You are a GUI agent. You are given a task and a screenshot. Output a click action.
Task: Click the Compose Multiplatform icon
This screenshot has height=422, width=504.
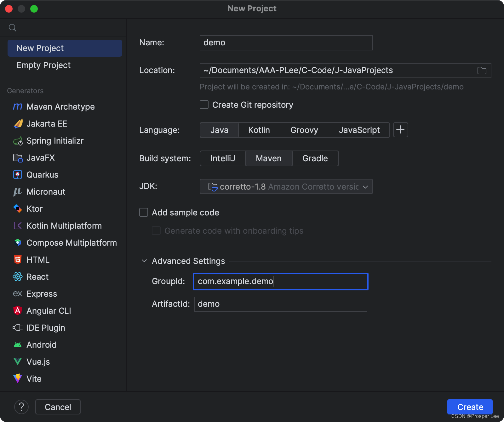pyautogui.click(x=18, y=243)
